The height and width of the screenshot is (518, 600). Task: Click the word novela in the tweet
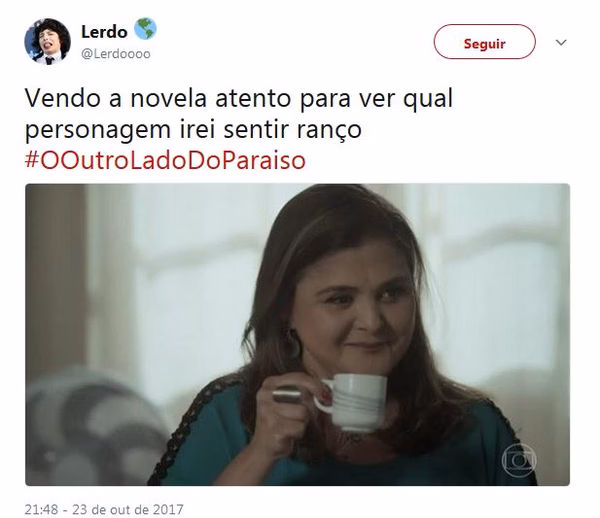click(x=168, y=98)
